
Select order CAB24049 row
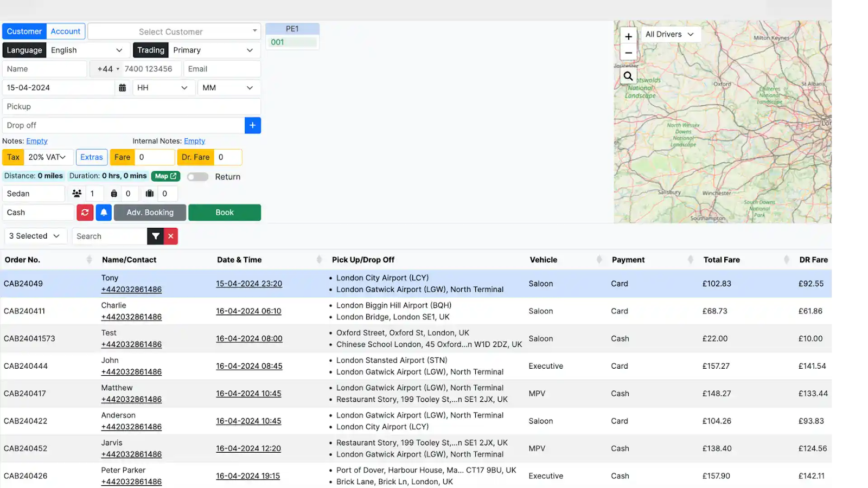pyautogui.click(x=416, y=284)
